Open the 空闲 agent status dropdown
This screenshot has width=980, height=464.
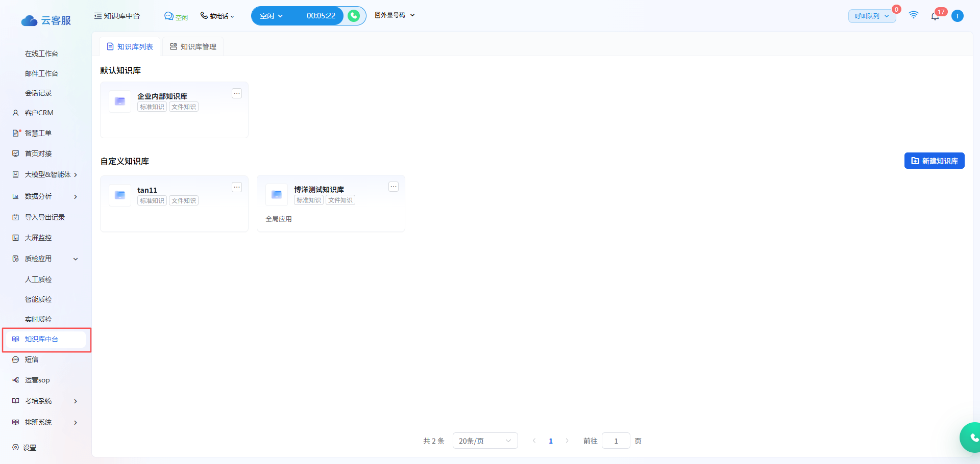tap(271, 16)
